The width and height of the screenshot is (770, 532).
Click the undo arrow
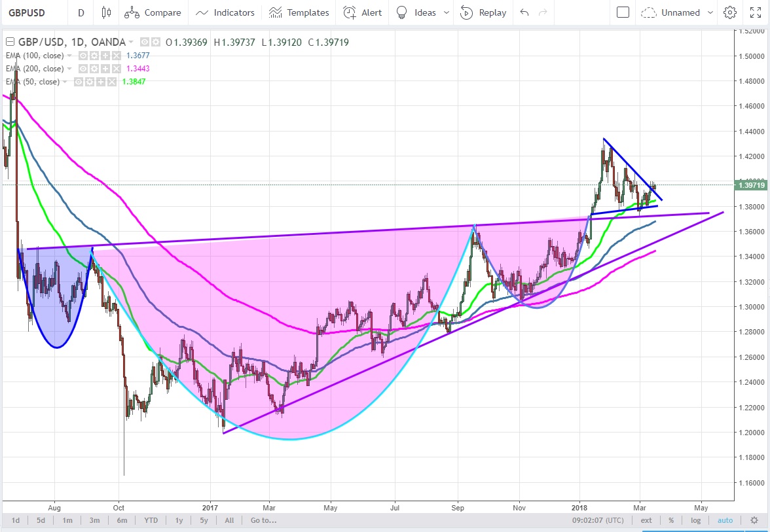pos(524,12)
